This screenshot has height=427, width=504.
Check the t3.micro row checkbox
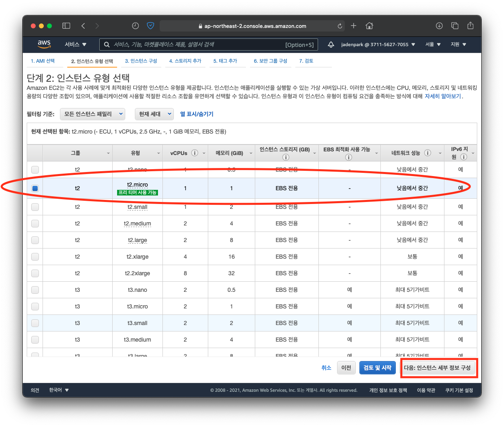[35, 306]
